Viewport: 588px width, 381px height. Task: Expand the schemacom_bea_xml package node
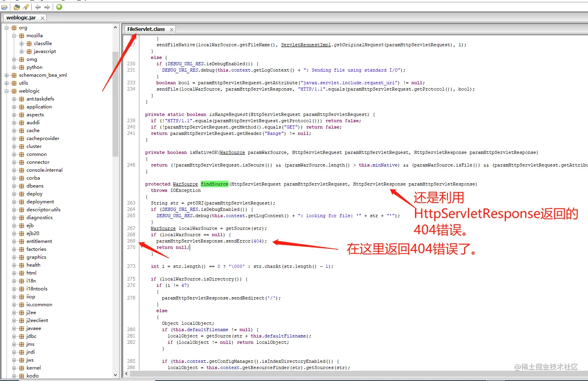coord(6,75)
